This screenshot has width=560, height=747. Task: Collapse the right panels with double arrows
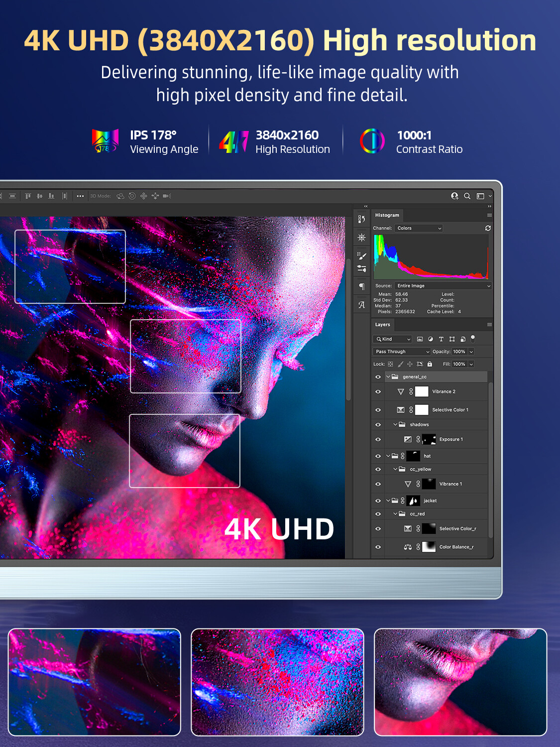[x=489, y=206]
